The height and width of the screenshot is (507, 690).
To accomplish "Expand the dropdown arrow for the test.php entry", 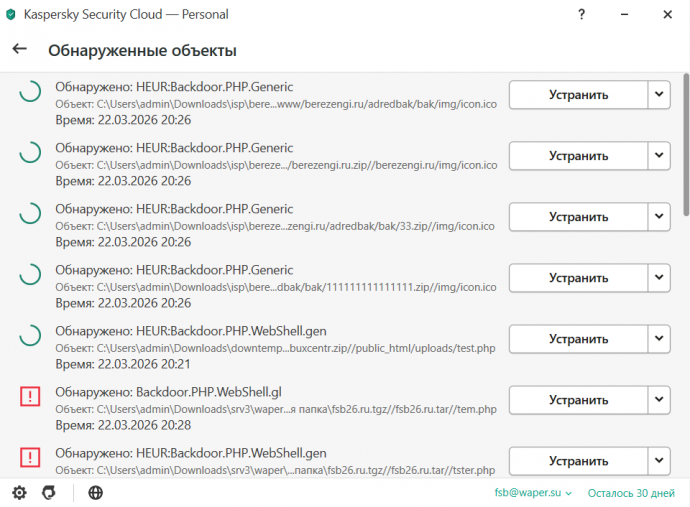I will (659, 338).
